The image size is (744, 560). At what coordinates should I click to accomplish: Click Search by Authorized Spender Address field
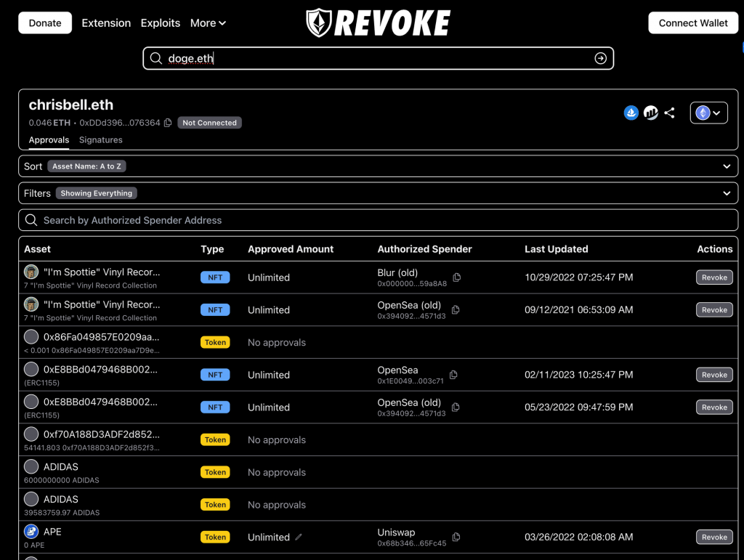[x=378, y=220]
